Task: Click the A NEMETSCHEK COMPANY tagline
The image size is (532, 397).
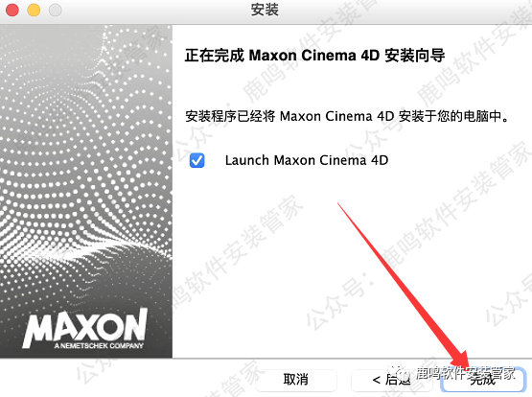Action: (99, 346)
